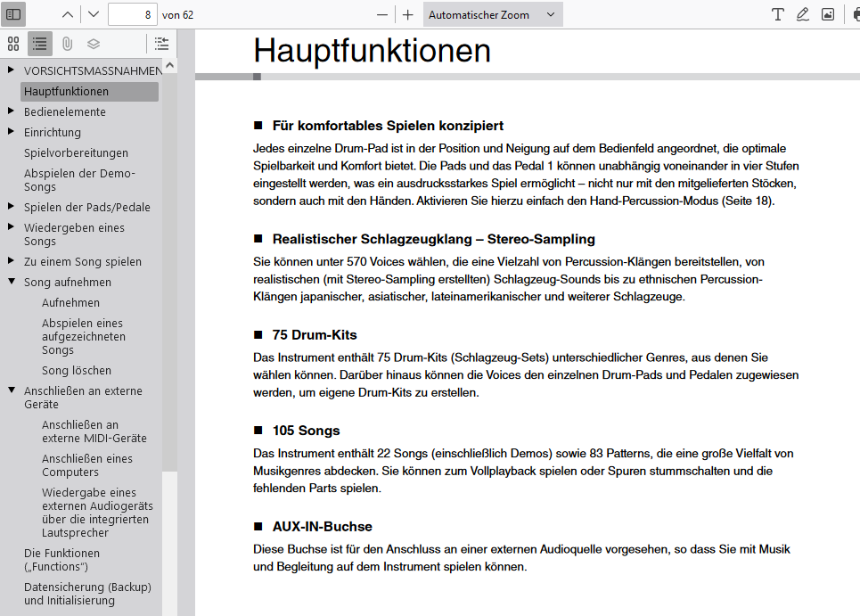Expand Wiedergeben eines Songs entry
860x616 pixels.
tap(11, 226)
